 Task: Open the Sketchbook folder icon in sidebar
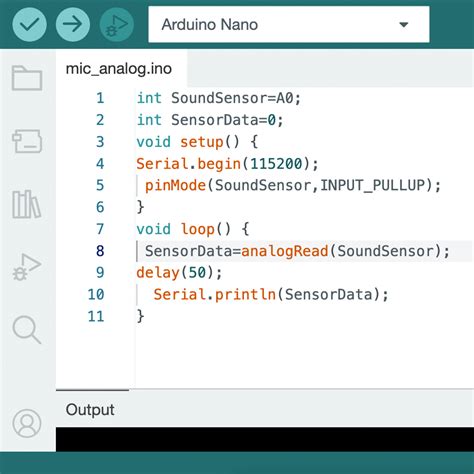click(27, 78)
